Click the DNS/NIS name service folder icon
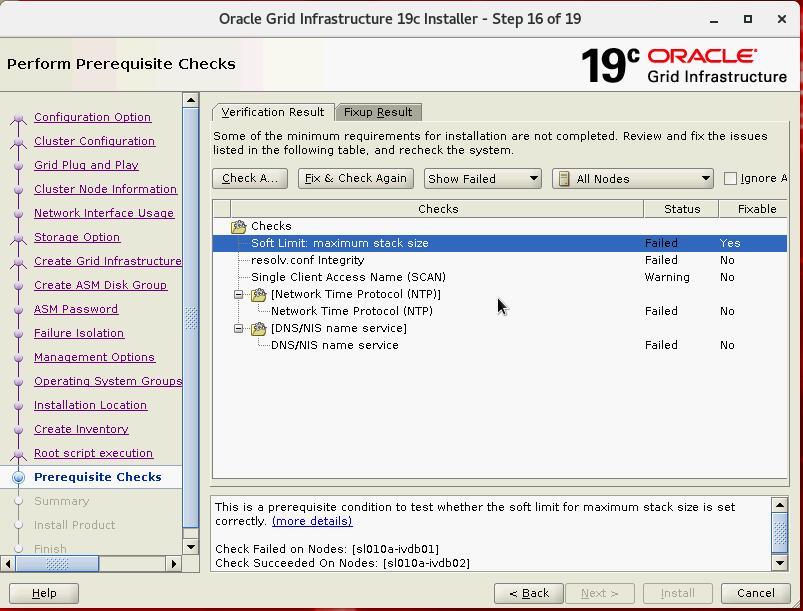 tap(258, 329)
